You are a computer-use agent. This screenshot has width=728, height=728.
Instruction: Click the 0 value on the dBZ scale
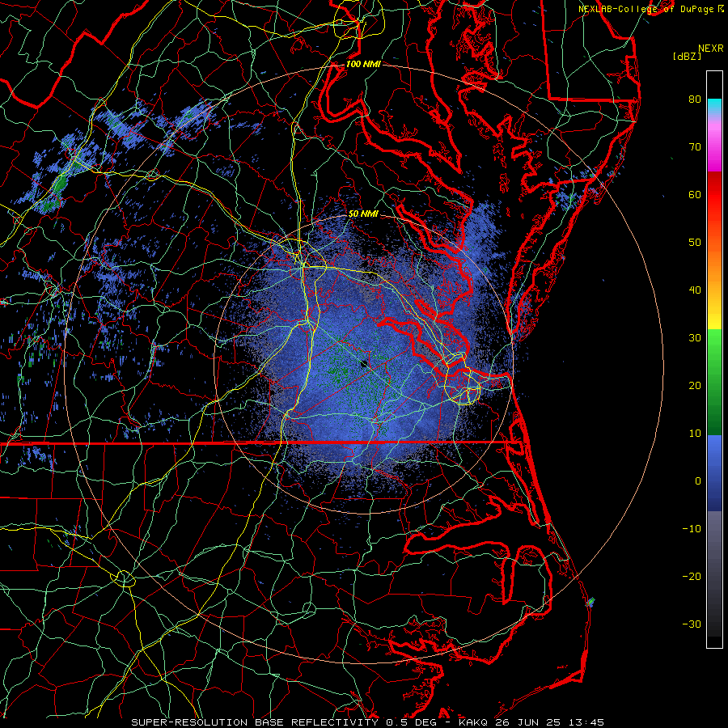698,481
